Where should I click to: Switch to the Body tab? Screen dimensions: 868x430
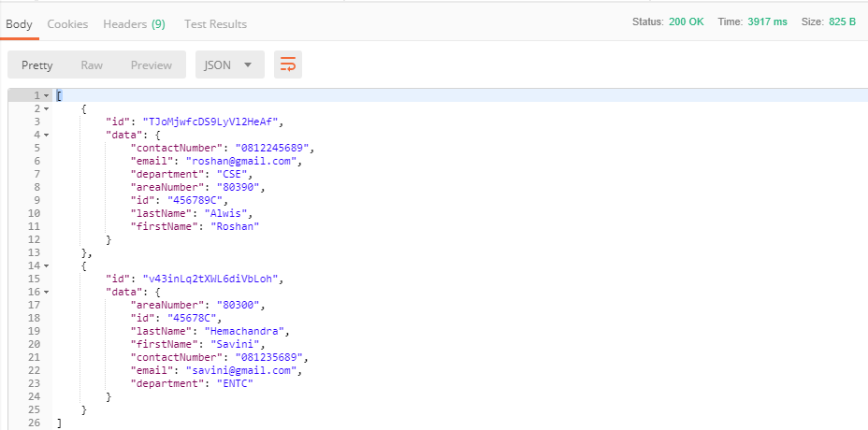click(19, 24)
